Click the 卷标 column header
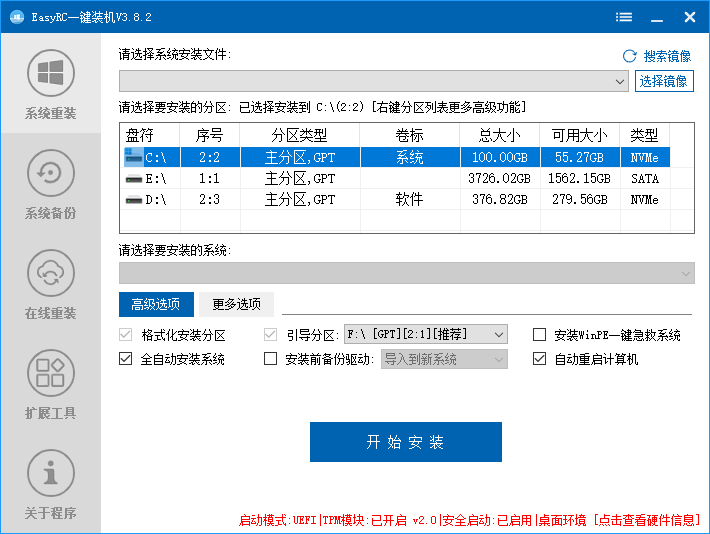The width and height of the screenshot is (710, 534). point(410,135)
